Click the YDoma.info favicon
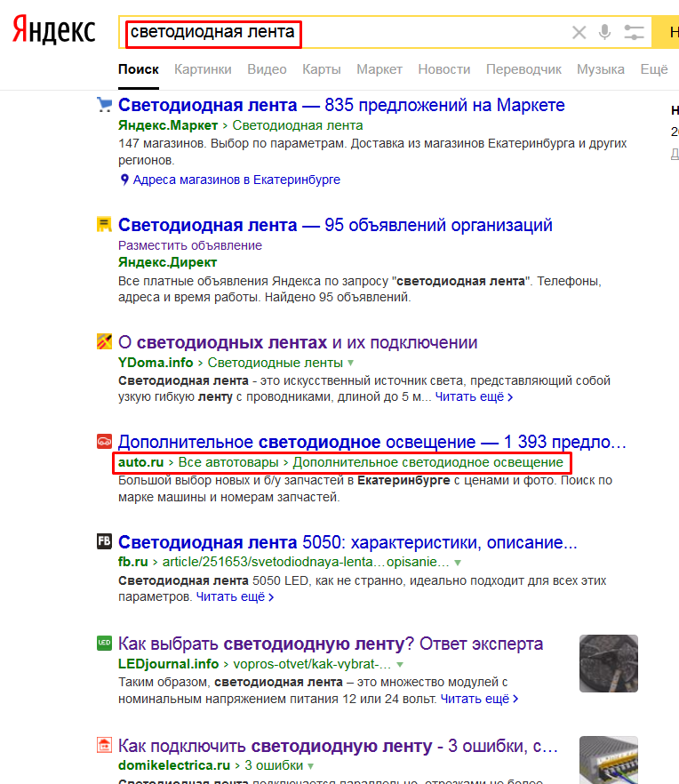This screenshot has width=679, height=784. pos(104,341)
